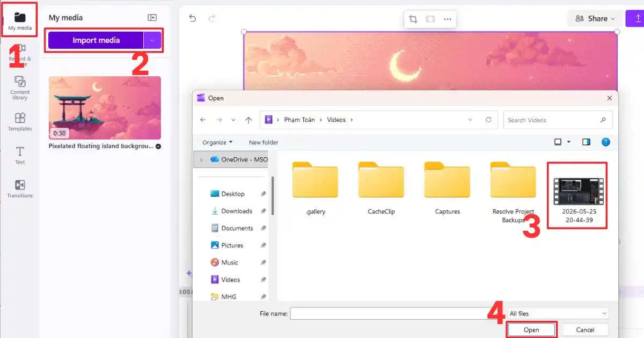
Task: Click Phạm Toàn in the address path
Action: [300, 120]
